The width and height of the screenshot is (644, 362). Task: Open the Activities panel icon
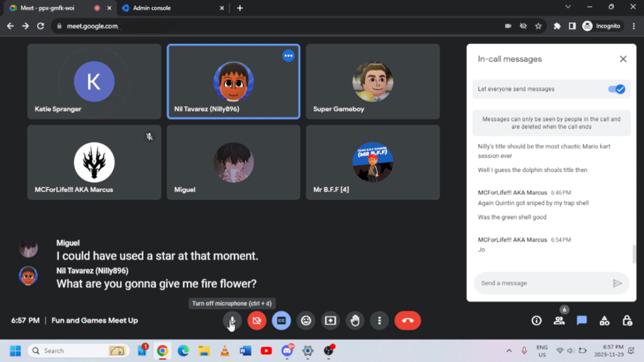(604, 321)
